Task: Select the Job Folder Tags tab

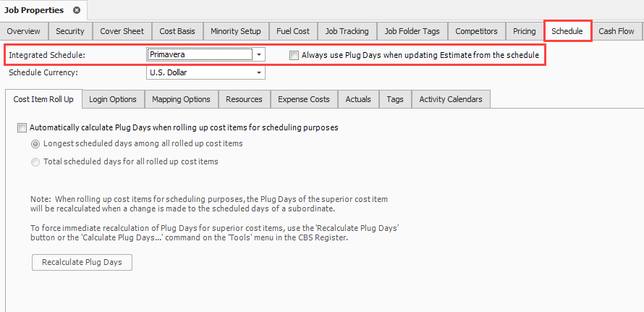Action: 412,31
